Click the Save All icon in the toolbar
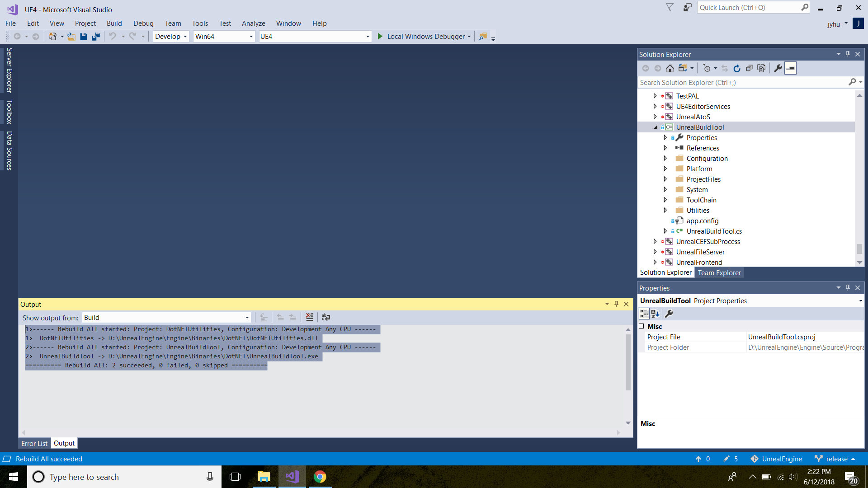The height and width of the screenshot is (488, 868). pos(95,36)
